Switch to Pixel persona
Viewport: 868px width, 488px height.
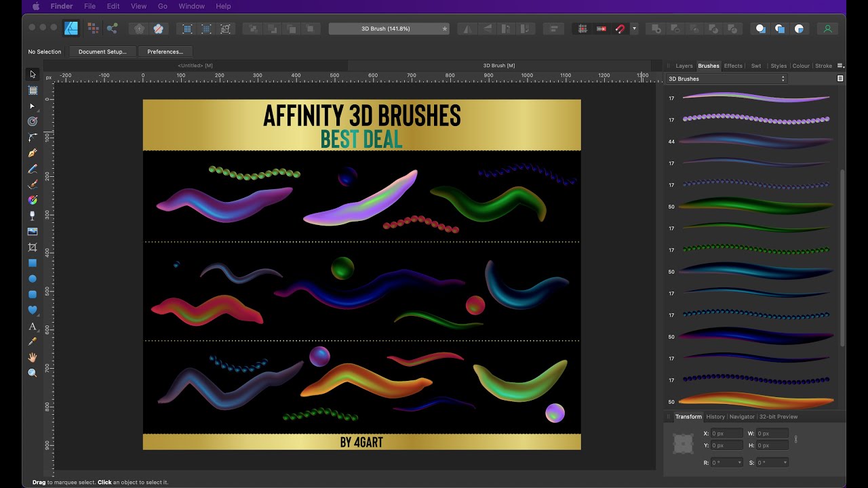point(93,28)
